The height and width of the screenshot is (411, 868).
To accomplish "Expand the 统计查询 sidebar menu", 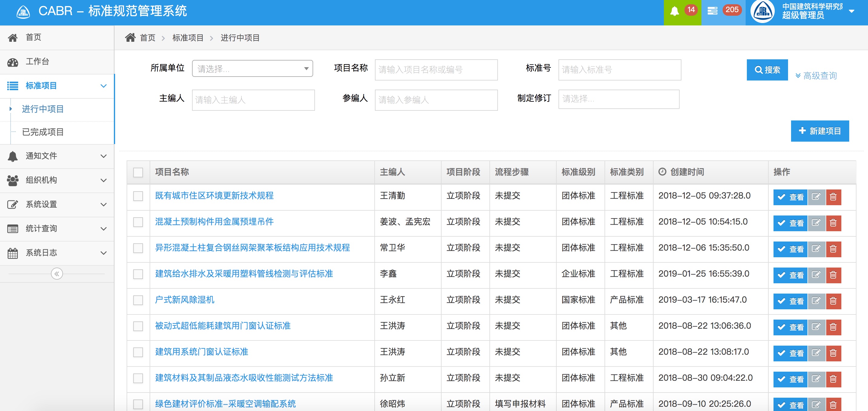I will tap(57, 229).
